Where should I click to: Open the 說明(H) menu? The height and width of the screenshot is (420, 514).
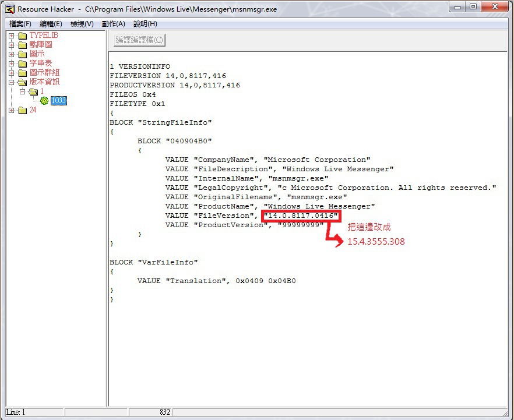(x=145, y=24)
